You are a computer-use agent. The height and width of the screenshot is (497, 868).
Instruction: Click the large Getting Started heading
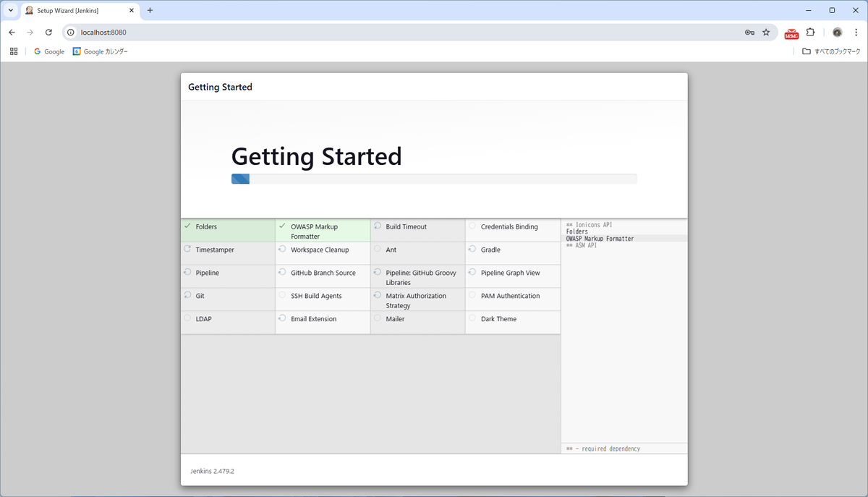pos(316,156)
